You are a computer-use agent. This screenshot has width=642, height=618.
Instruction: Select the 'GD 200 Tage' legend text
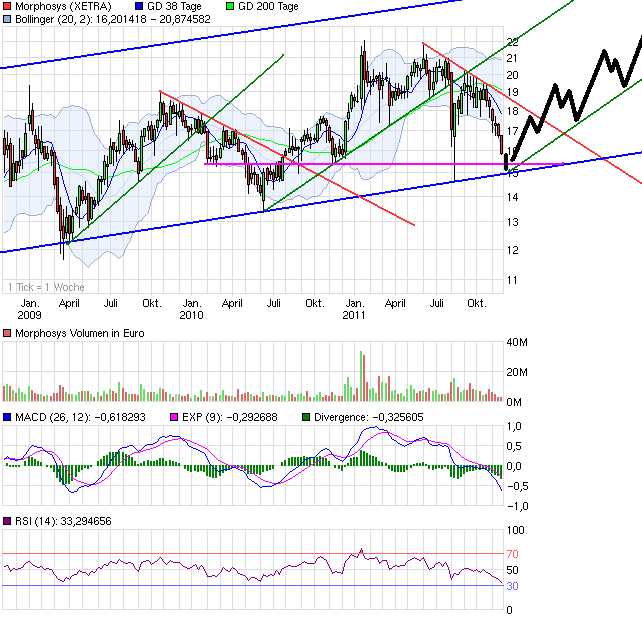[268, 6]
